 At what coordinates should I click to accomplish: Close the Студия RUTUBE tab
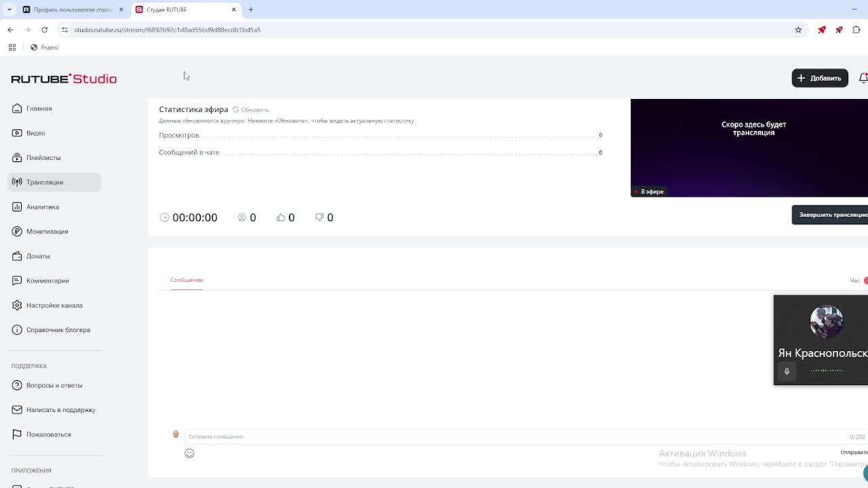point(234,9)
